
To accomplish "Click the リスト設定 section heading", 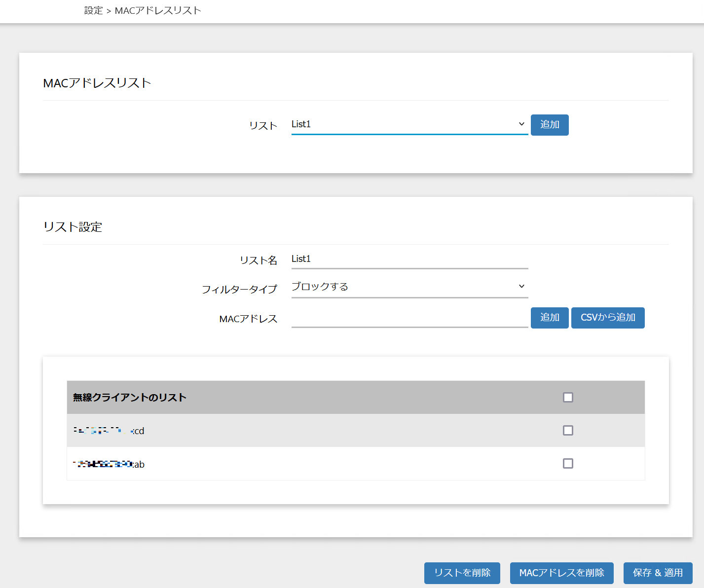I will click(x=73, y=227).
